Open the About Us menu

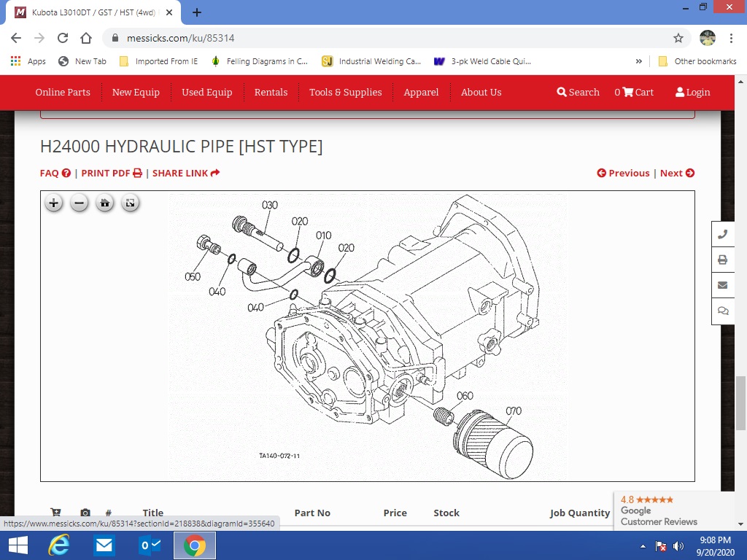(481, 93)
